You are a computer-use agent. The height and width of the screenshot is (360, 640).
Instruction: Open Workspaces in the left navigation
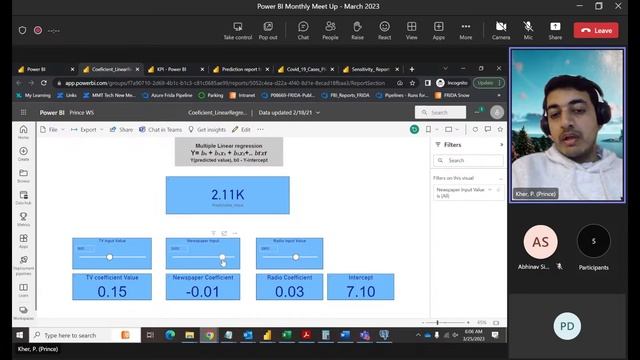(23, 313)
